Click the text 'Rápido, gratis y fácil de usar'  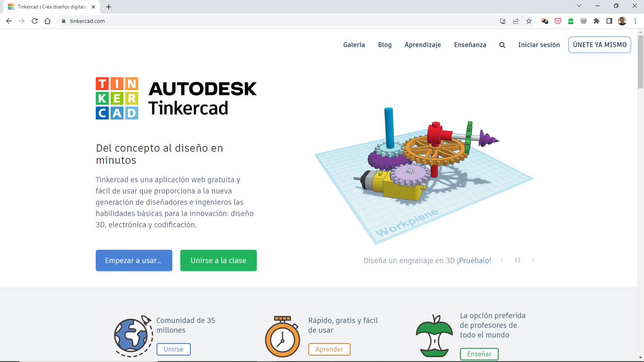(x=343, y=325)
